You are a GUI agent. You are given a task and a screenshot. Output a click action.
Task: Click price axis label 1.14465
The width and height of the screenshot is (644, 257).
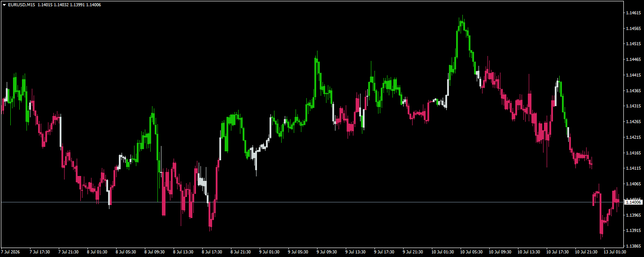[633, 60]
